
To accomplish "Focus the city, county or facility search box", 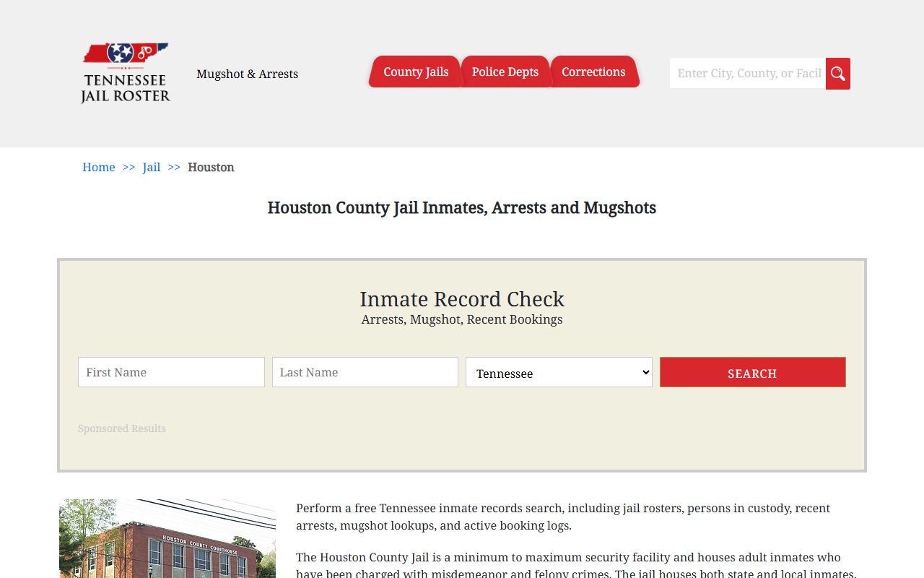I will point(748,74).
